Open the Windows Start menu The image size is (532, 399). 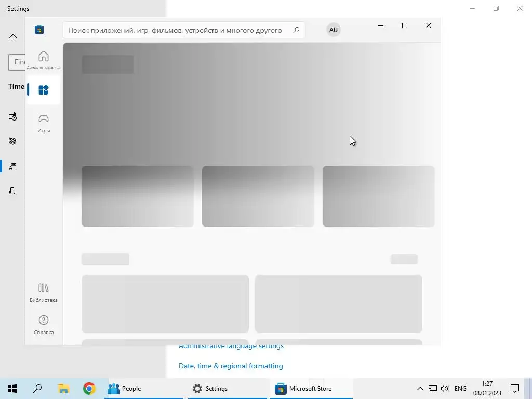click(12, 389)
